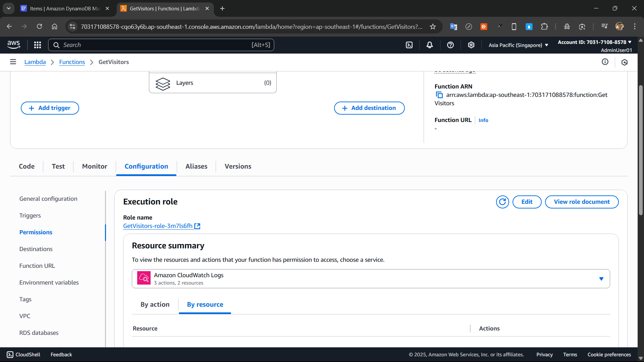The width and height of the screenshot is (644, 362).
Task: Open the Google Translate extension
Action: 453,26
